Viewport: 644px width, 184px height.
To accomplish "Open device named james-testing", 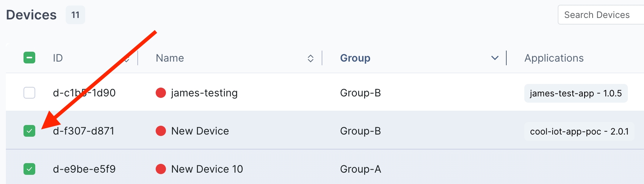I will pyautogui.click(x=204, y=93).
